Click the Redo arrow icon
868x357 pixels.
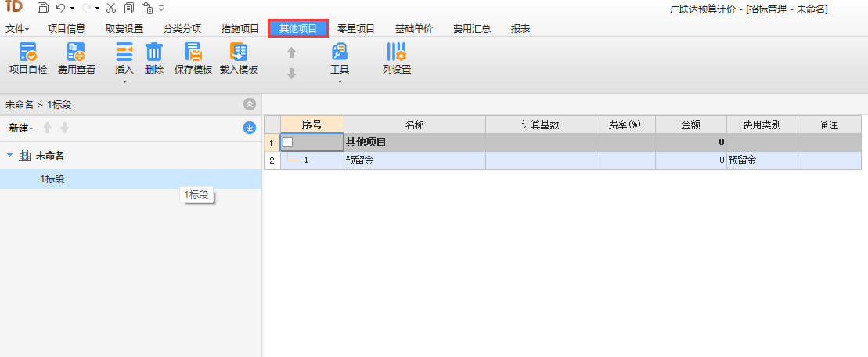[86, 8]
